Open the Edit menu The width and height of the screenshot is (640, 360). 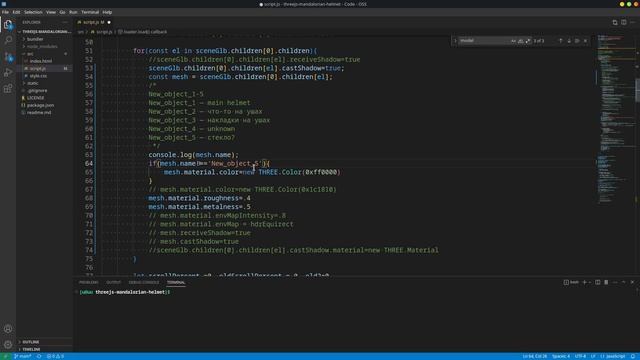coord(16,12)
